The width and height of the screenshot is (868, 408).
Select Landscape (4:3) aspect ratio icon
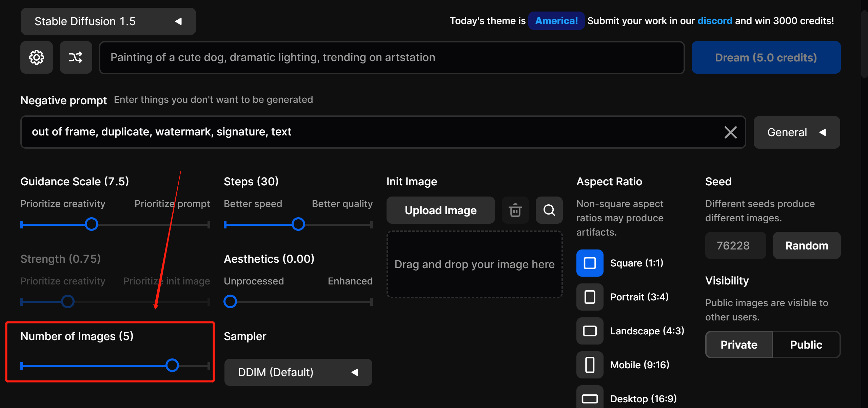coord(590,331)
